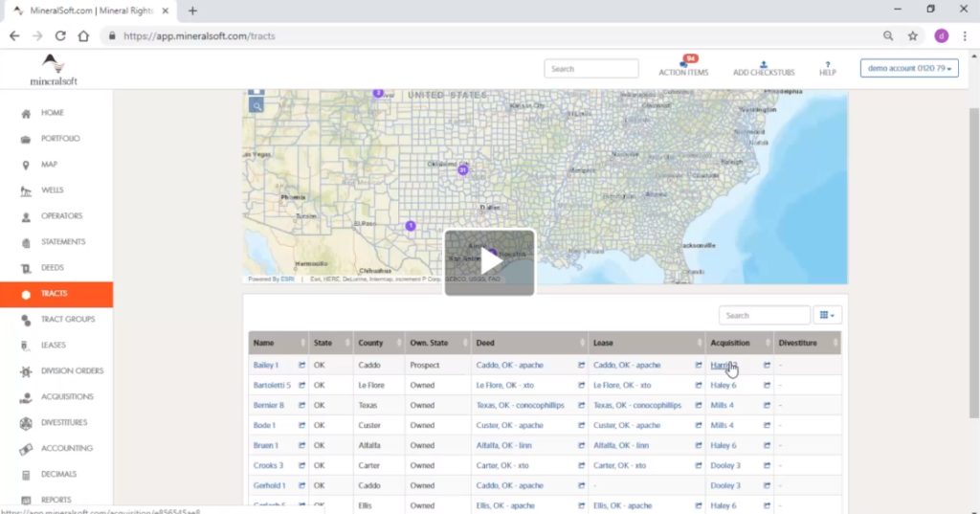This screenshot has width=980, height=514.
Task: Open the Bailey 1 tract link
Action: [x=266, y=366]
